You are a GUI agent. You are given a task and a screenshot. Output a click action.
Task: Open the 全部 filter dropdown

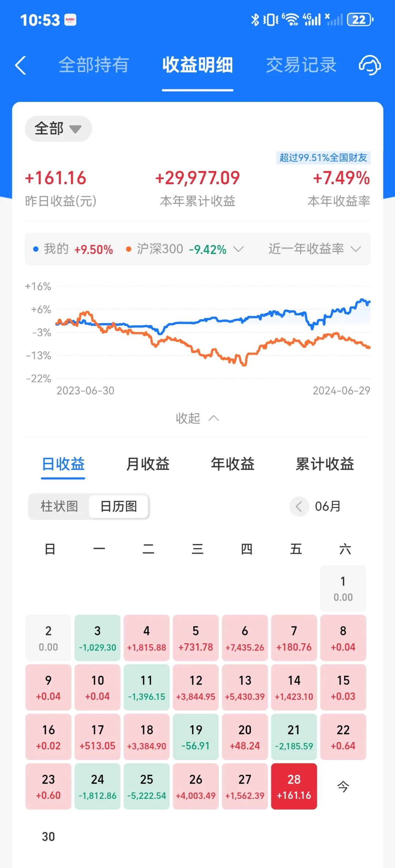coord(58,129)
